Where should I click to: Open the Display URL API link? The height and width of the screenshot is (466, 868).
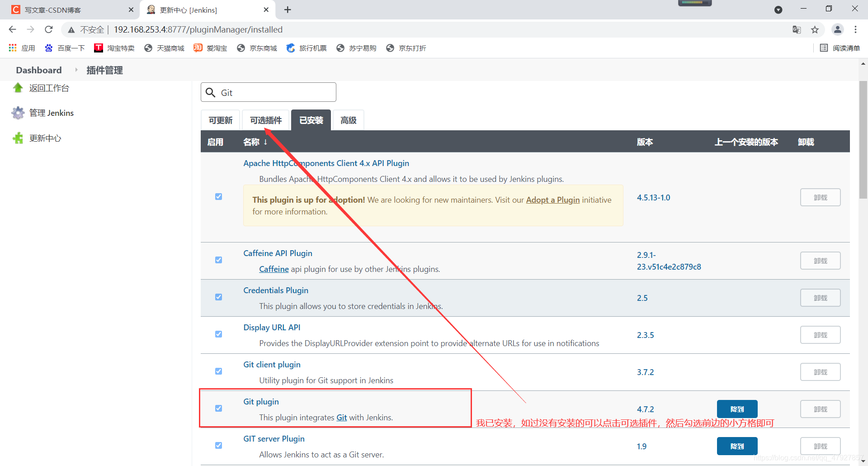(x=272, y=328)
